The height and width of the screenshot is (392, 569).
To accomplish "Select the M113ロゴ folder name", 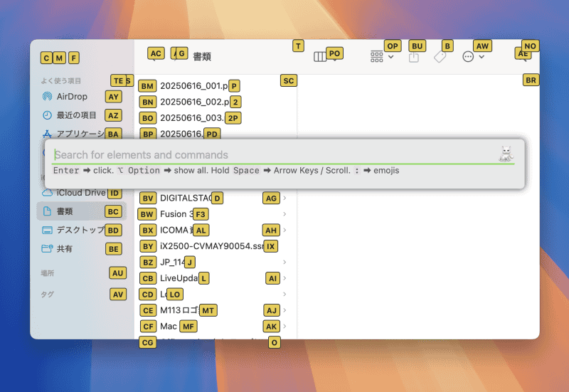I will tap(180, 310).
